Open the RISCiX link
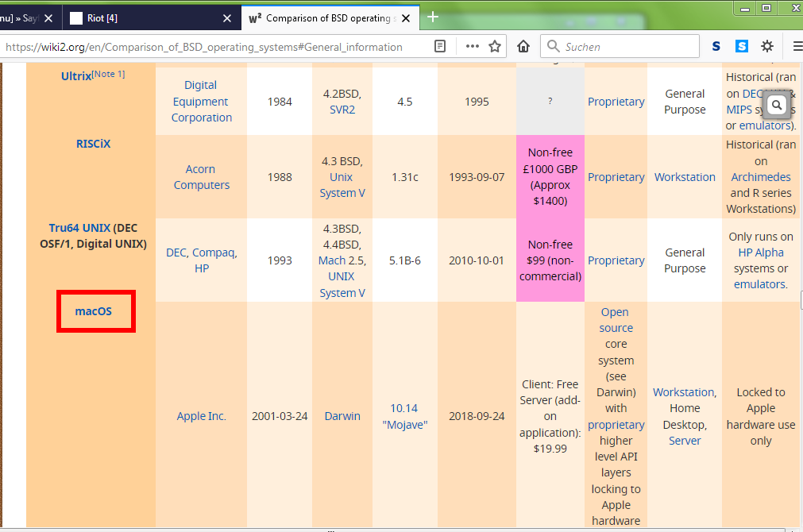Image resolution: width=803 pixels, height=532 pixels. (93, 144)
